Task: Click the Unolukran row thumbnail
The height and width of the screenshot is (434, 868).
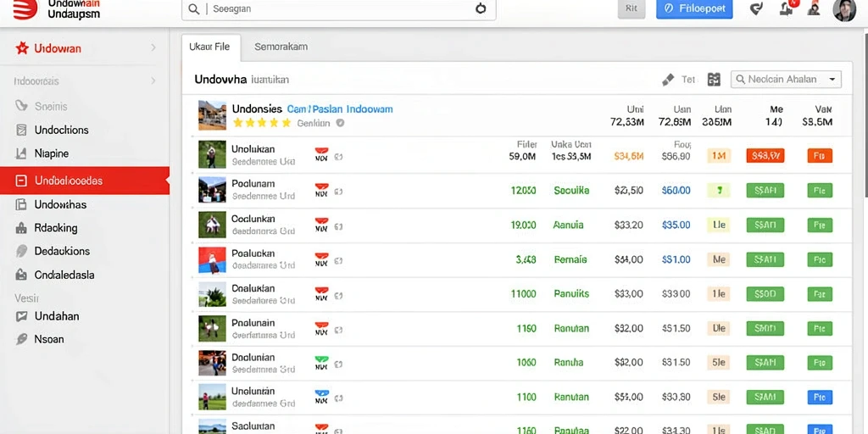Action: pyautogui.click(x=213, y=154)
